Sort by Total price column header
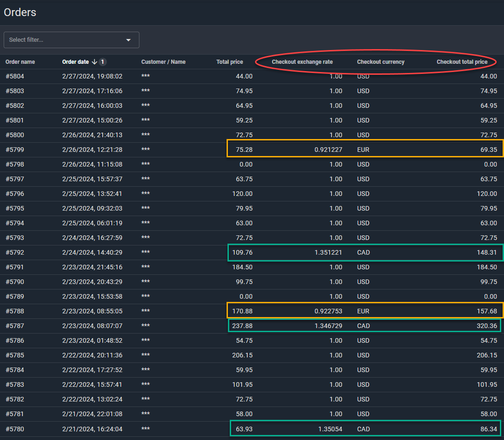The height and width of the screenshot is (440, 504). pos(229,62)
